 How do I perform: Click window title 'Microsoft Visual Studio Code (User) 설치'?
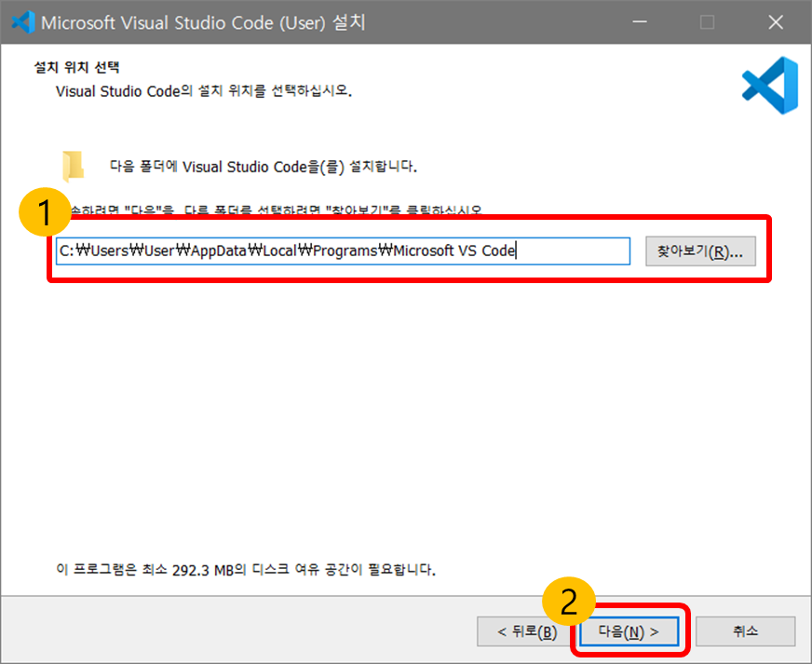[x=203, y=22]
